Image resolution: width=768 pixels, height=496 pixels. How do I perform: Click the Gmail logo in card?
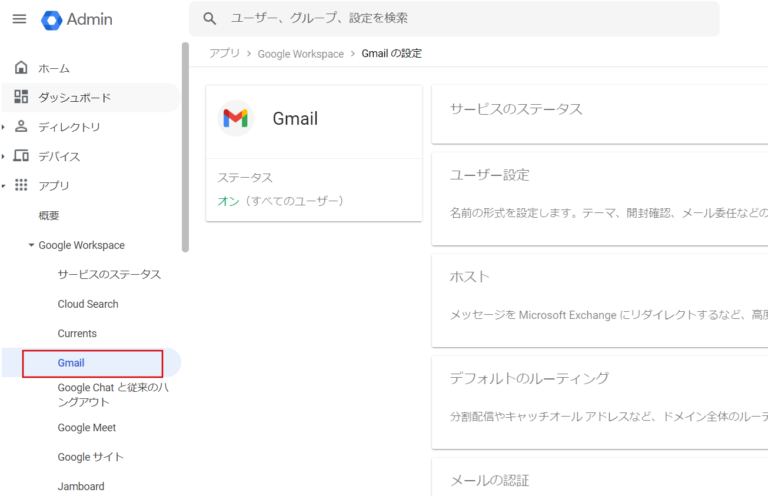(235, 119)
